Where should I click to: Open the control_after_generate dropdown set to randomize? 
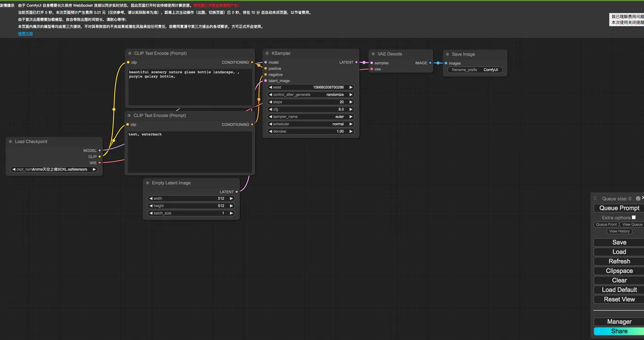click(310, 95)
